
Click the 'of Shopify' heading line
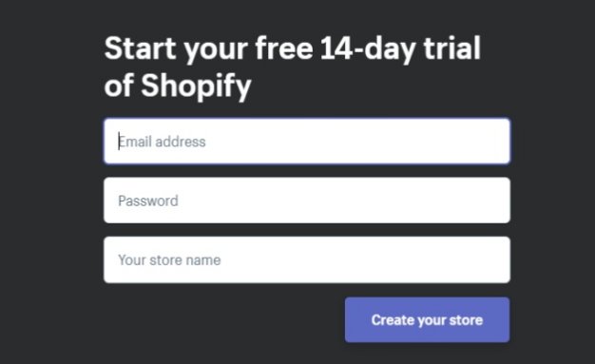178,86
